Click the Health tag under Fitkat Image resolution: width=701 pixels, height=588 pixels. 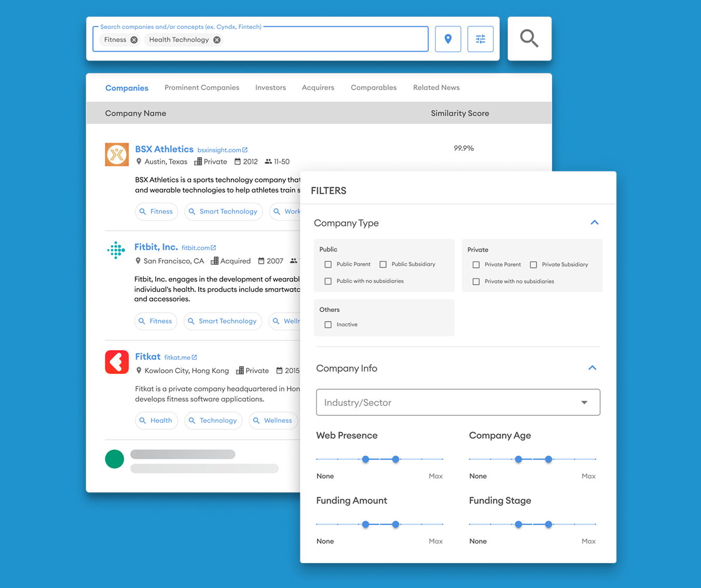click(156, 421)
